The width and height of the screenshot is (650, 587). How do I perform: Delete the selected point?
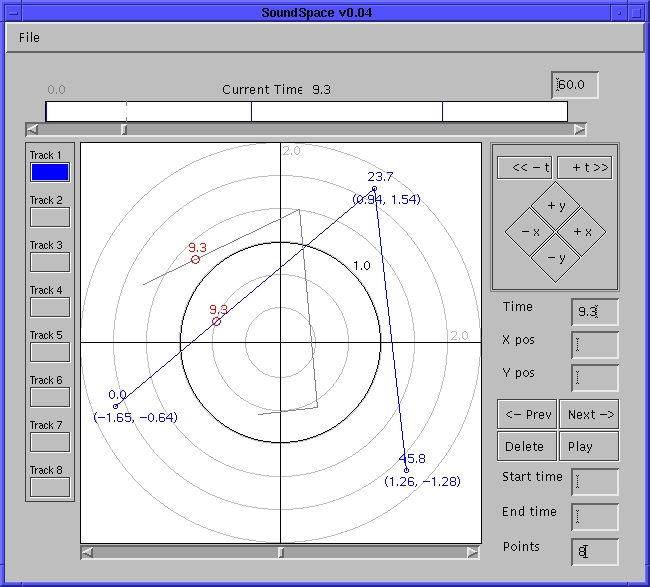coord(526,446)
